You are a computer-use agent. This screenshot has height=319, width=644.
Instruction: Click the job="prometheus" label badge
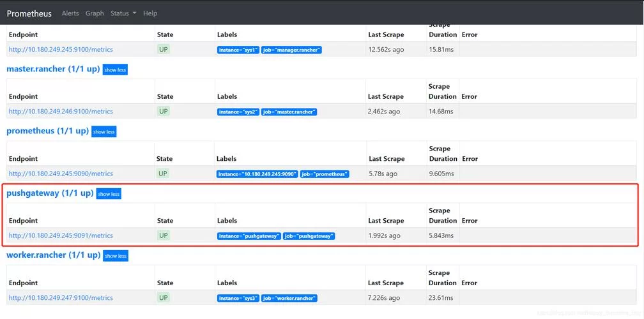pos(325,174)
